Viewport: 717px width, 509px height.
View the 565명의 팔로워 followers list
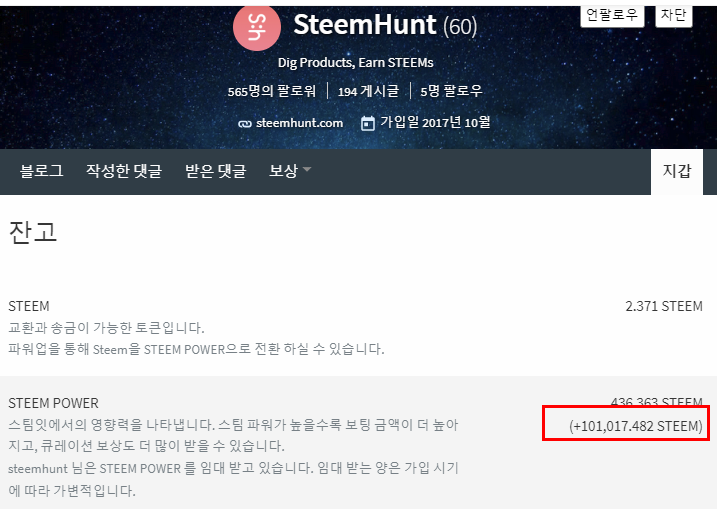click(271, 91)
